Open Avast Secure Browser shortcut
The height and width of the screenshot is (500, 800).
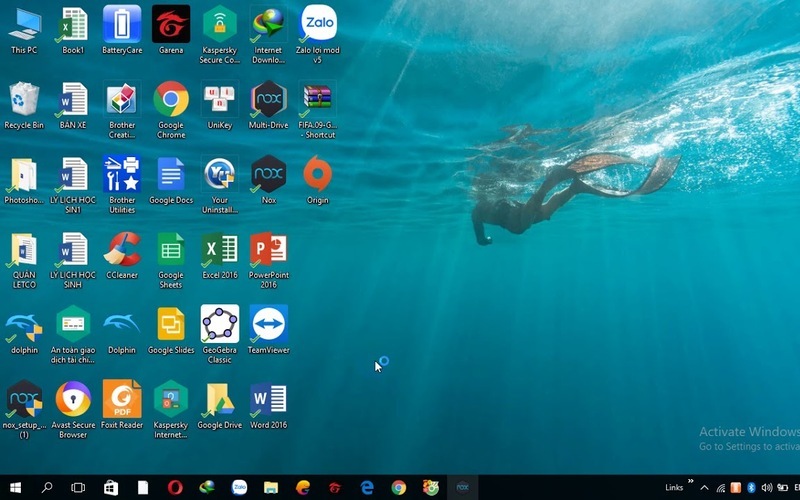73,410
